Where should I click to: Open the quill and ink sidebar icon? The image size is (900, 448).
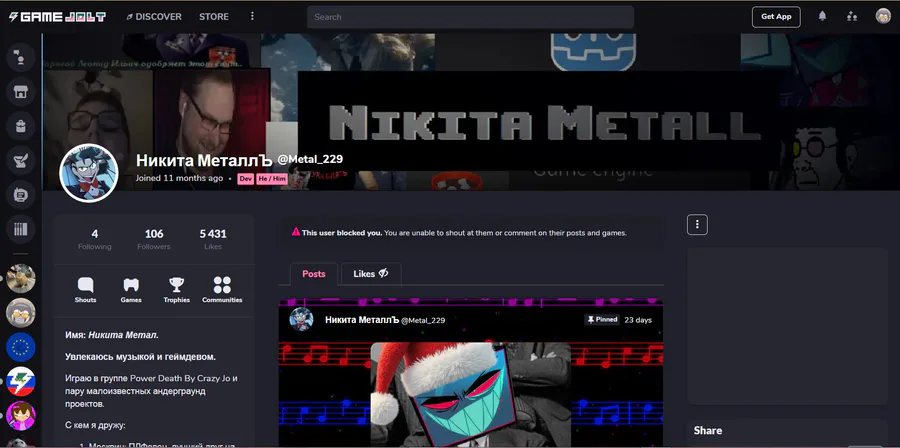[21, 161]
